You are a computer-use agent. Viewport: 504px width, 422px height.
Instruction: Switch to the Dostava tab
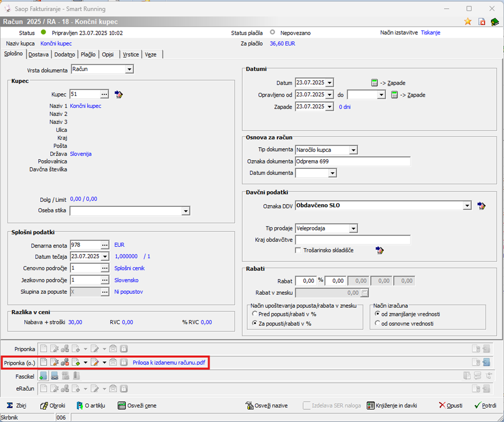pyautogui.click(x=38, y=54)
